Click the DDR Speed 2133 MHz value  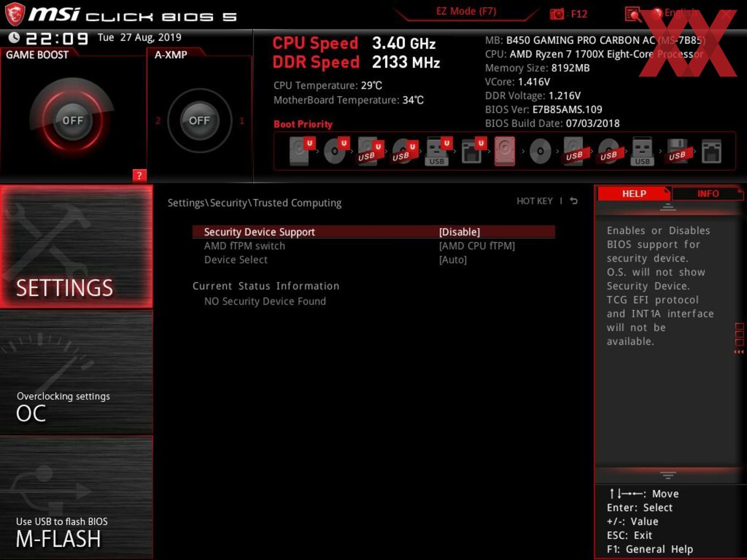406,63
